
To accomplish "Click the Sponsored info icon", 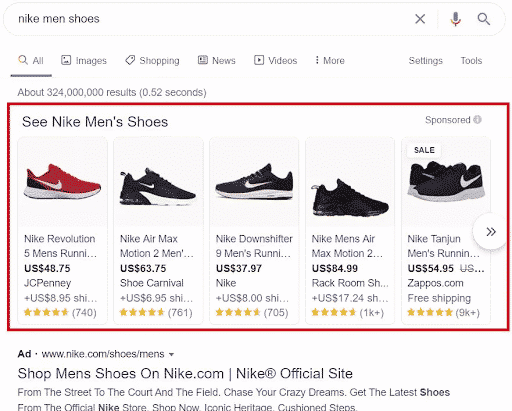I will [477, 120].
